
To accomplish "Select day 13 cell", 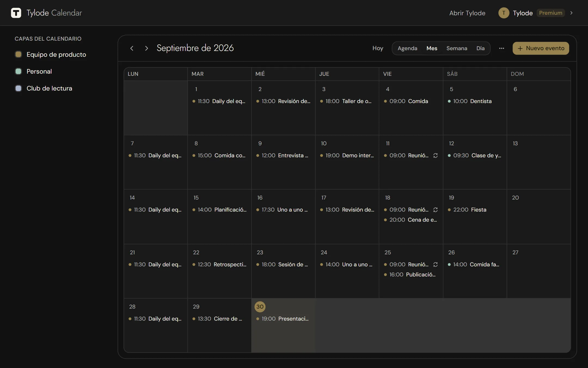I will pyautogui.click(x=538, y=162).
